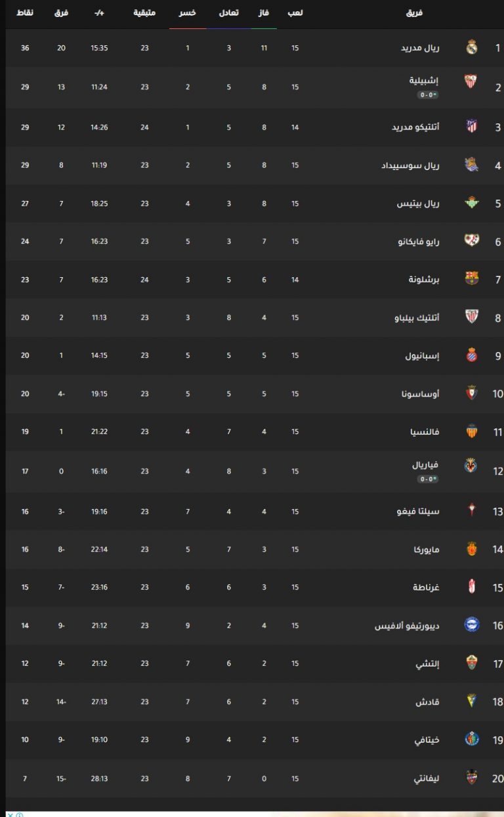The height and width of the screenshot is (817, 504).
Task: Click the Levante club crest icon
Action: click(471, 778)
